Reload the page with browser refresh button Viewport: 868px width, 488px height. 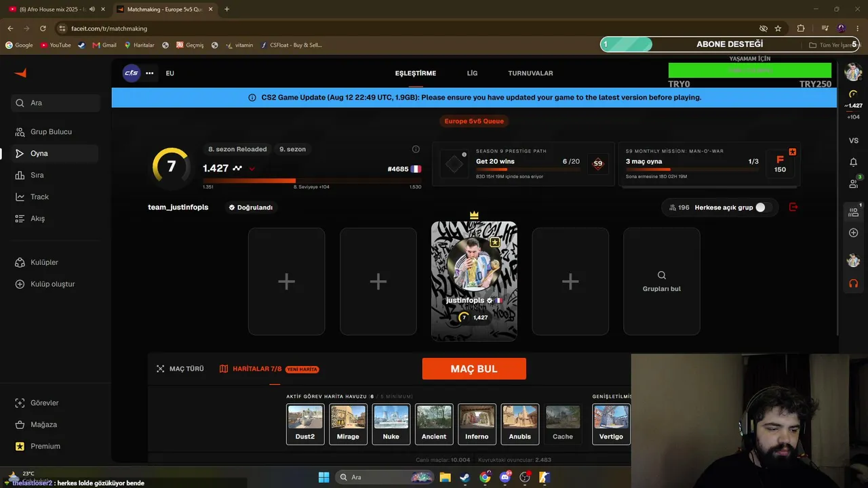[43, 28]
